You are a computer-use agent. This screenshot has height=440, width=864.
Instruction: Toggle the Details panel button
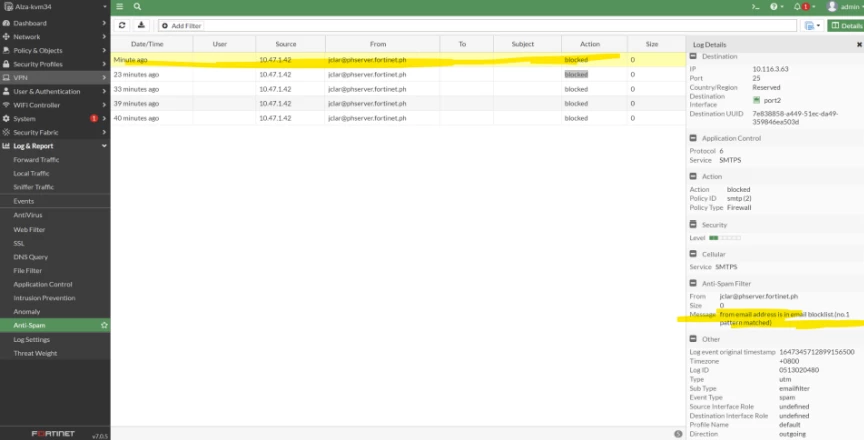pyautogui.click(x=846, y=25)
